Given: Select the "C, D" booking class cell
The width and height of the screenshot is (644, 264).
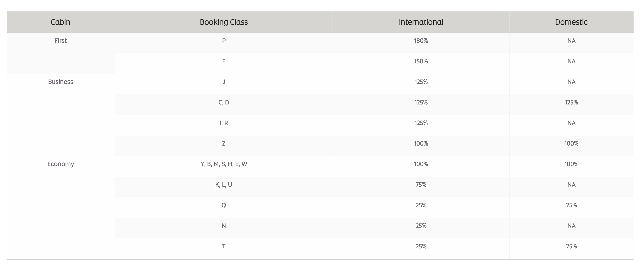Looking at the screenshot, I should pyautogui.click(x=224, y=102).
